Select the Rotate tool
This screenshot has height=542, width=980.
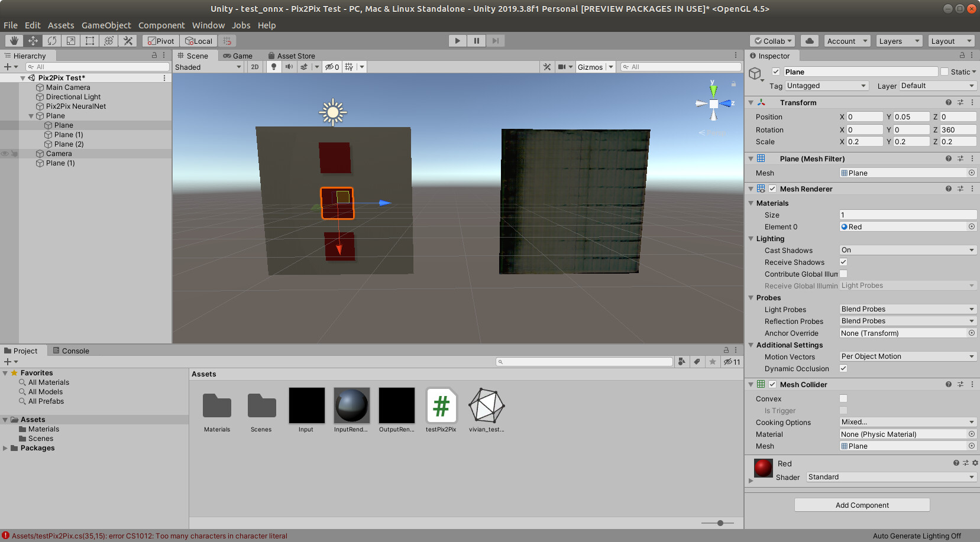click(52, 41)
